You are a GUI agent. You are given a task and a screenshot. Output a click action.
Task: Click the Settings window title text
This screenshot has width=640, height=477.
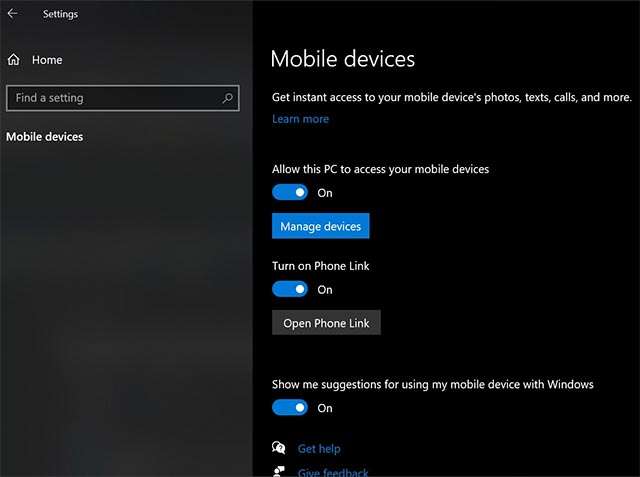tap(60, 14)
